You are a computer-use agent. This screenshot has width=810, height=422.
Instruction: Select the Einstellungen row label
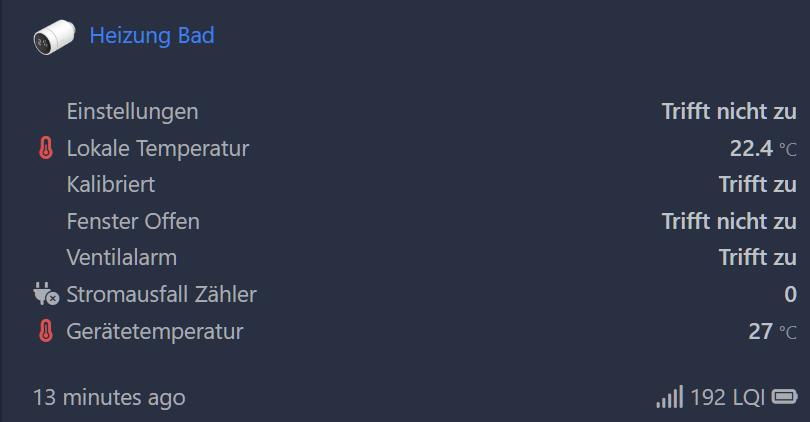coord(132,112)
